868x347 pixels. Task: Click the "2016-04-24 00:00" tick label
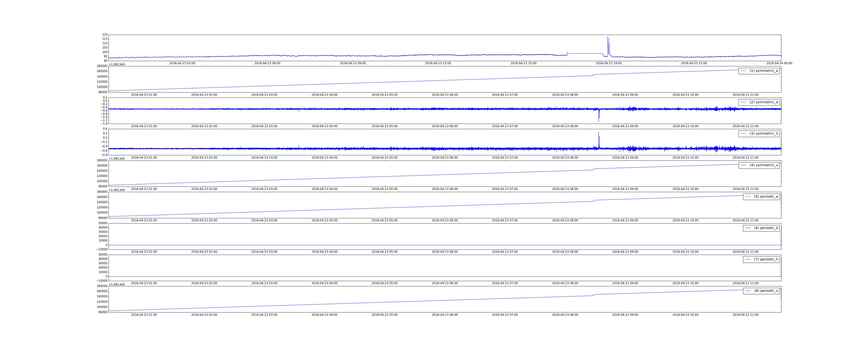(779, 63)
